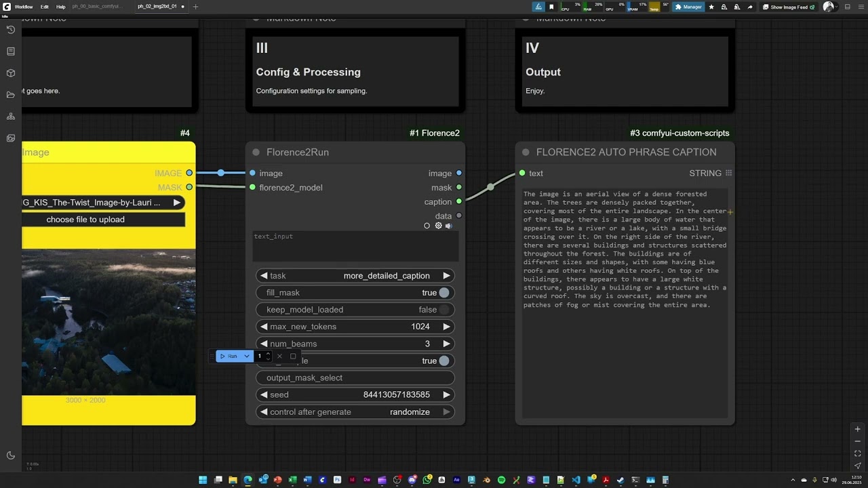Open control after generate randomize combo

355,412
